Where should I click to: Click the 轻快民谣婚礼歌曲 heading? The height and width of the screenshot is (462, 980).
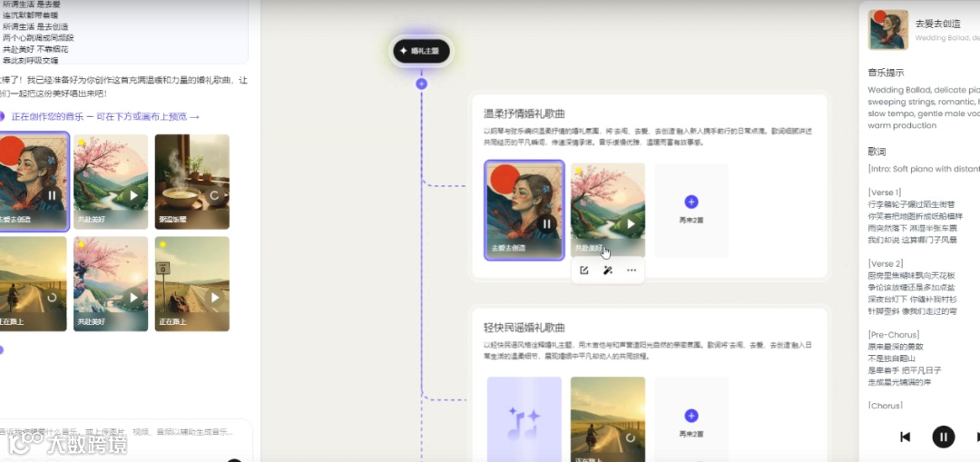click(524, 327)
